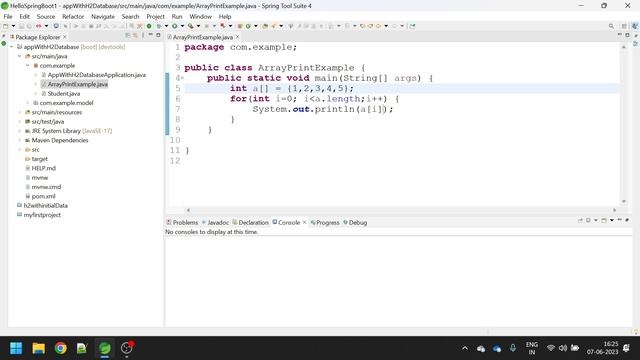
Task: Select the mvnw.cmd file
Action: click(46, 187)
